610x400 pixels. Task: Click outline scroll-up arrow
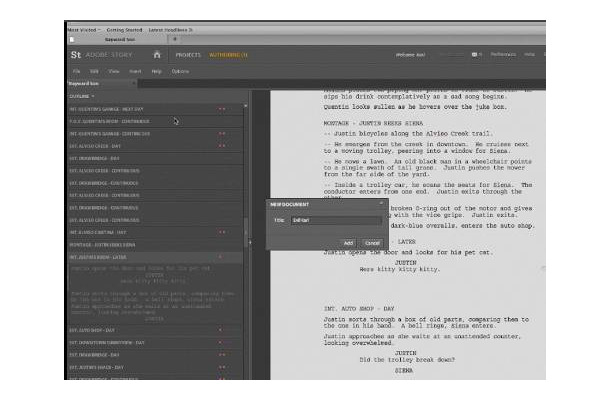click(245, 106)
